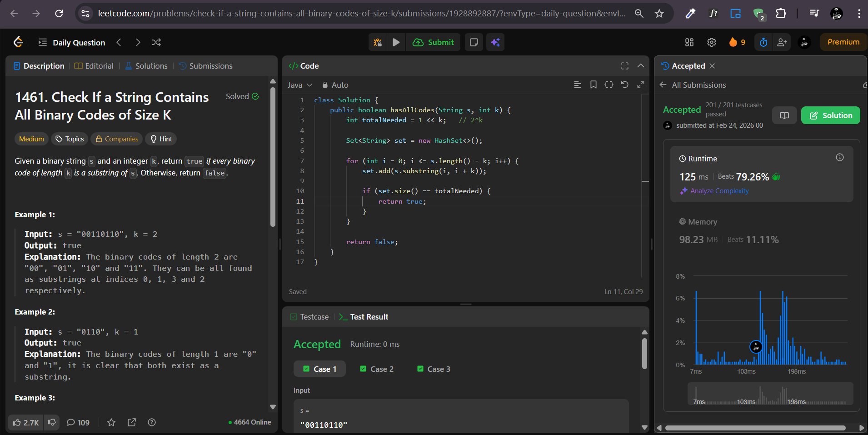Click the Analyze Complexity link
This screenshot has width=868, height=435.
point(719,191)
